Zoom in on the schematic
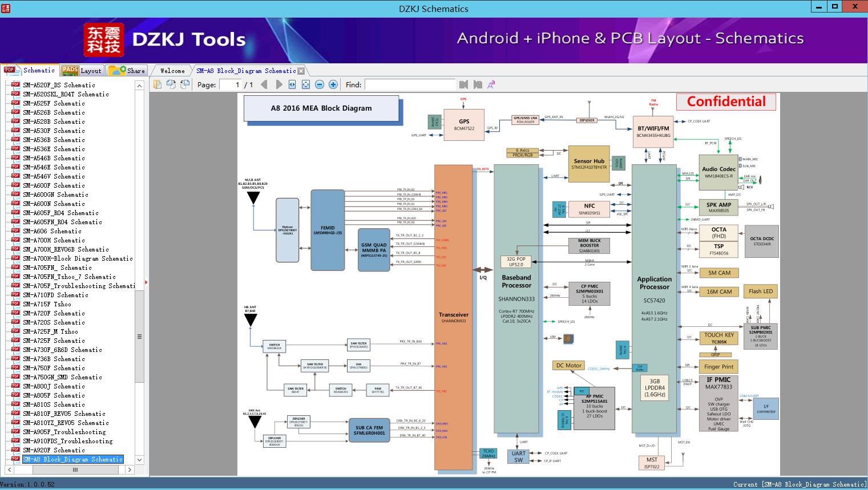This screenshot has width=868, height=490. click(333, 84)
